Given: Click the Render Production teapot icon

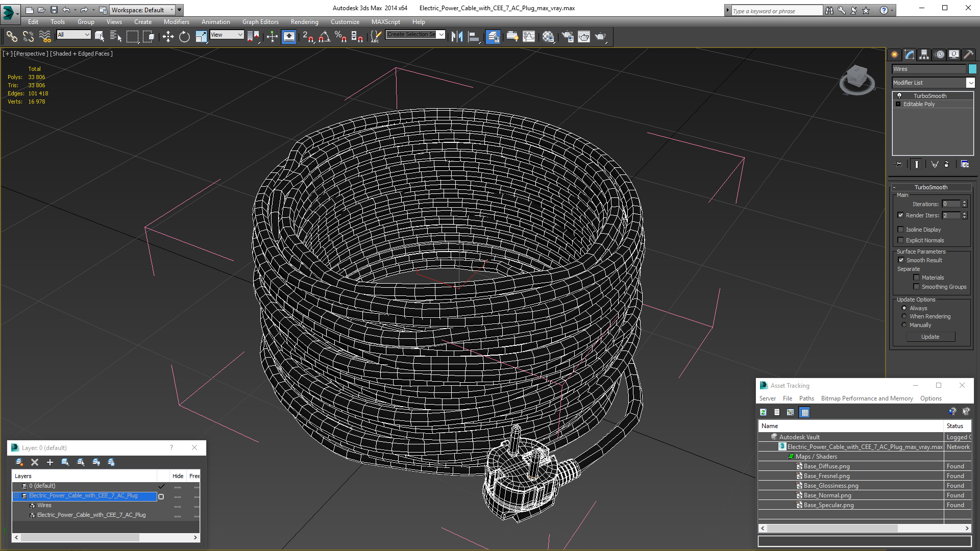Looking at the screenshot, I should coord(600,36).
